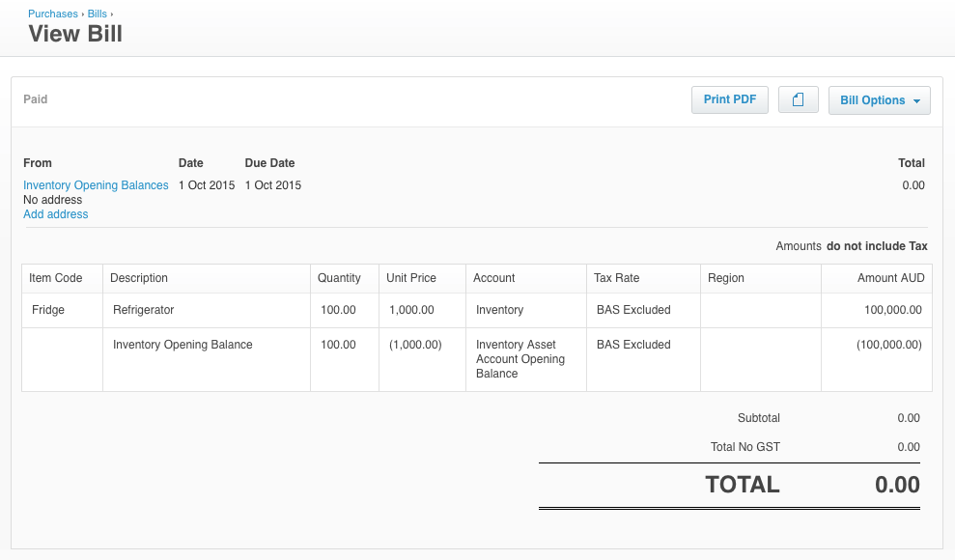Click the Quantity column header
The height and width of the screenshot is (560, 955).
337,278
